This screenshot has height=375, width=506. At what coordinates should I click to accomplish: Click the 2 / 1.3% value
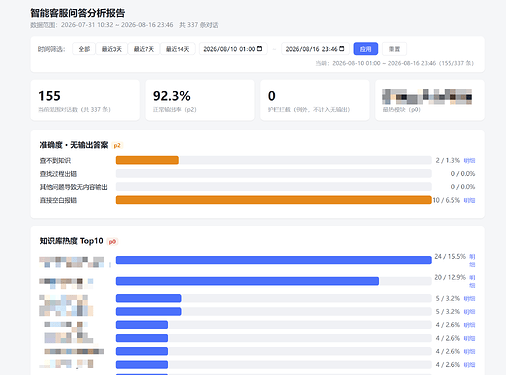point(448,160)
